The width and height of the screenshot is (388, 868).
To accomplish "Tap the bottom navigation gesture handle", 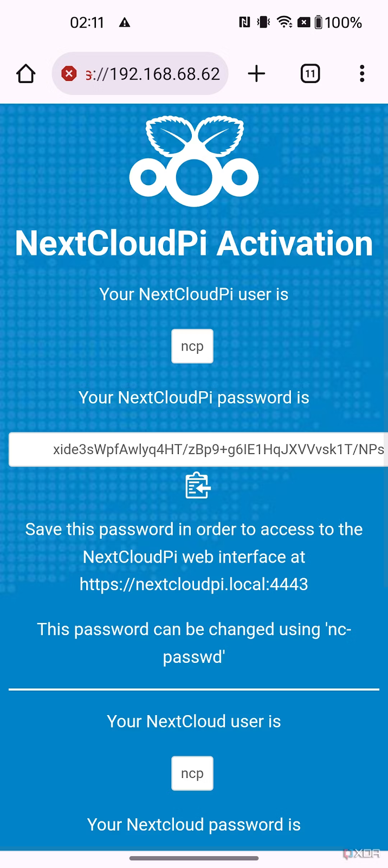I will pos(194,858).
